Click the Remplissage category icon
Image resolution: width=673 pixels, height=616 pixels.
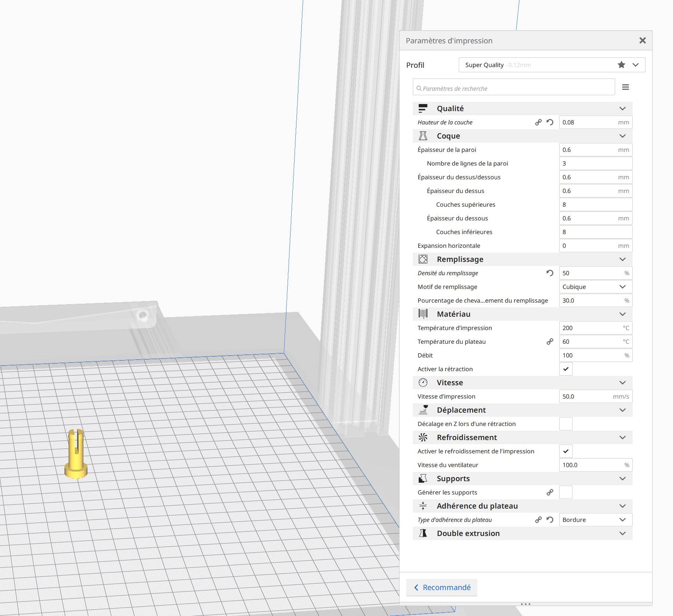click(423, 259)
